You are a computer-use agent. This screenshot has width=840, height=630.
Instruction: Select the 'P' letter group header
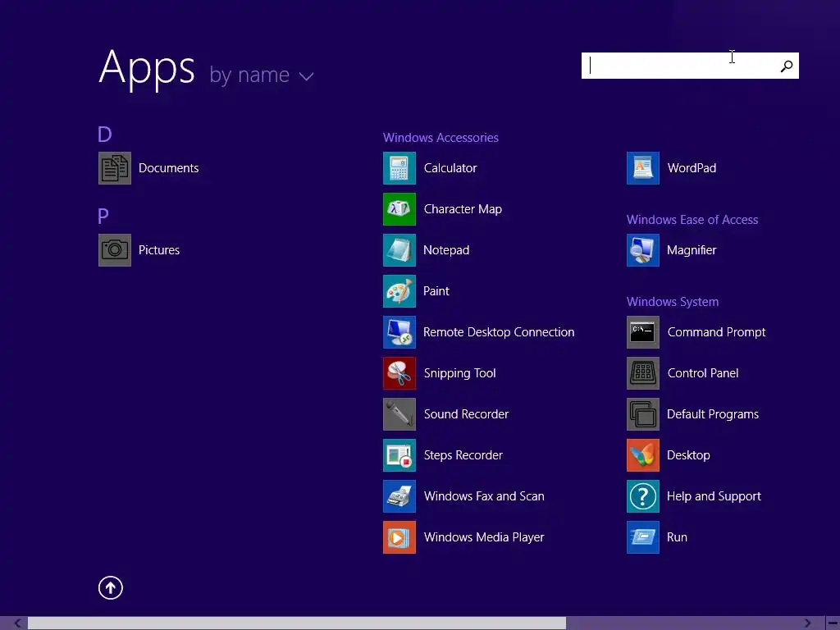coord(103,216)
